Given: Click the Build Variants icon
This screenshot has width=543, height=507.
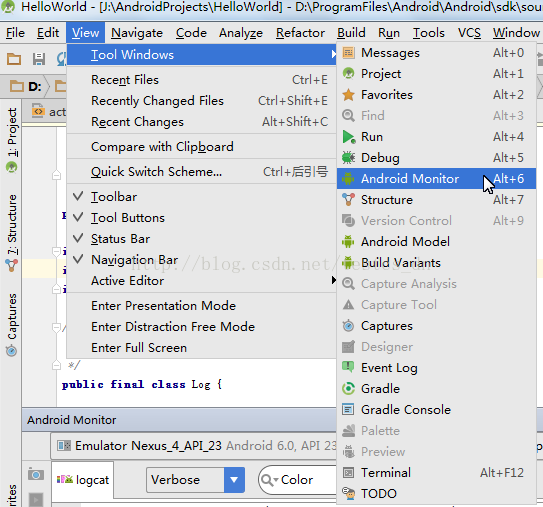Looking at the screenshot, I should (348, 263).
